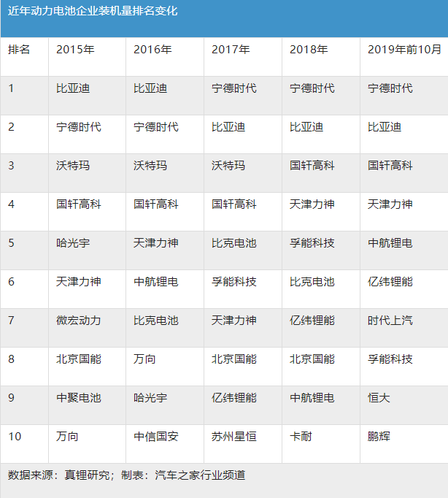Pick 国轩高科 in 2018年 column, rank 3
Image resolution: width=448 pixels, height=498 pixels.
[312, 166]
